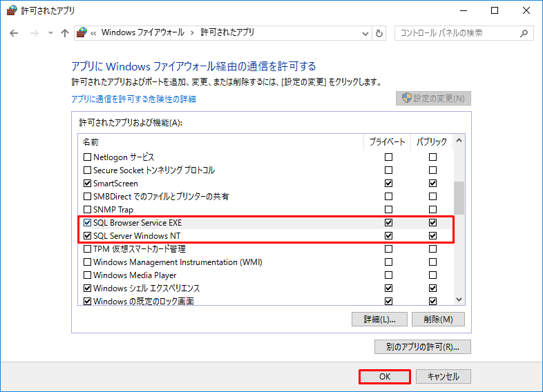
Task: Click the プライベート column header
Action: [x=387, y=142]
